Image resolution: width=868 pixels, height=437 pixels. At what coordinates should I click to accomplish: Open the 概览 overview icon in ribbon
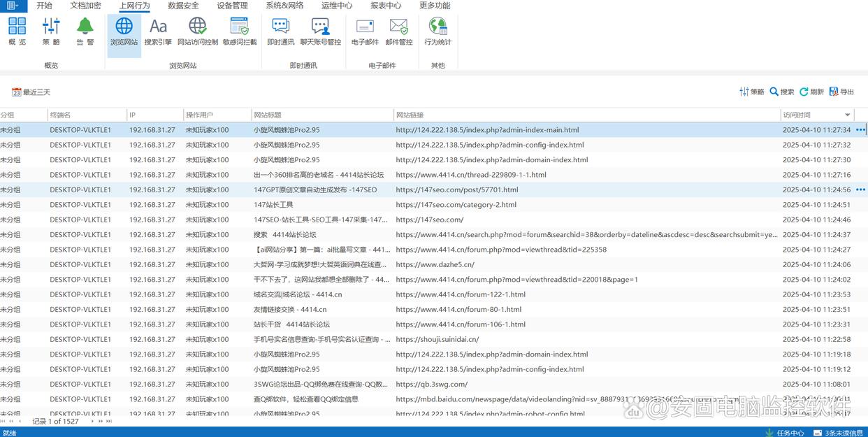(x=17, y=32)
